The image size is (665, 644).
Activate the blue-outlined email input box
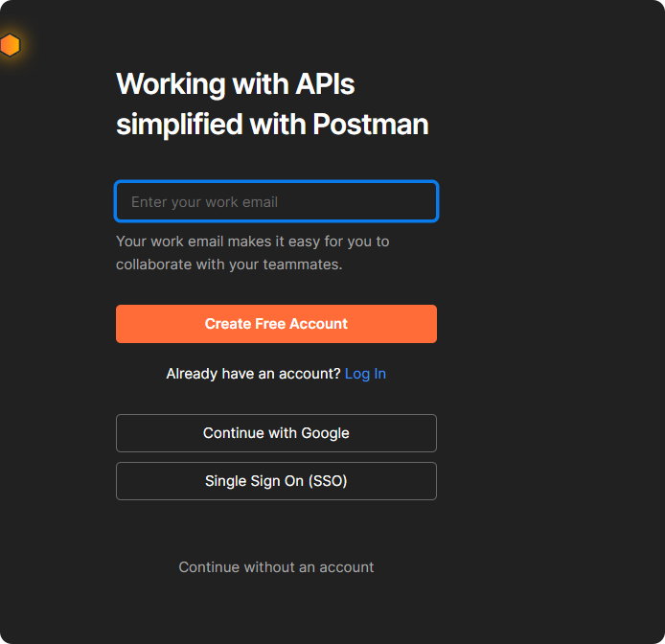(x=276, y=202)
